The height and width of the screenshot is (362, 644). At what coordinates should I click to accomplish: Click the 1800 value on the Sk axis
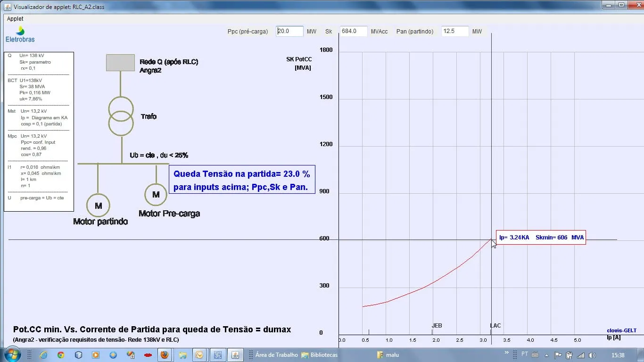[326, 50]
